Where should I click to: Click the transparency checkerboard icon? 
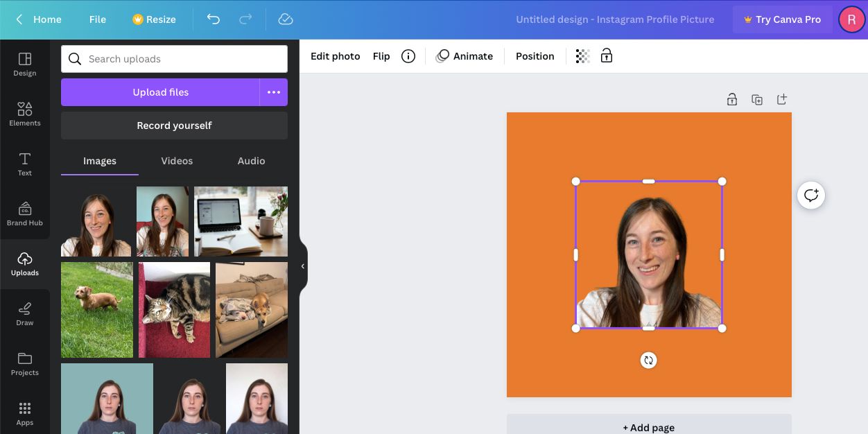coord(582,56)
